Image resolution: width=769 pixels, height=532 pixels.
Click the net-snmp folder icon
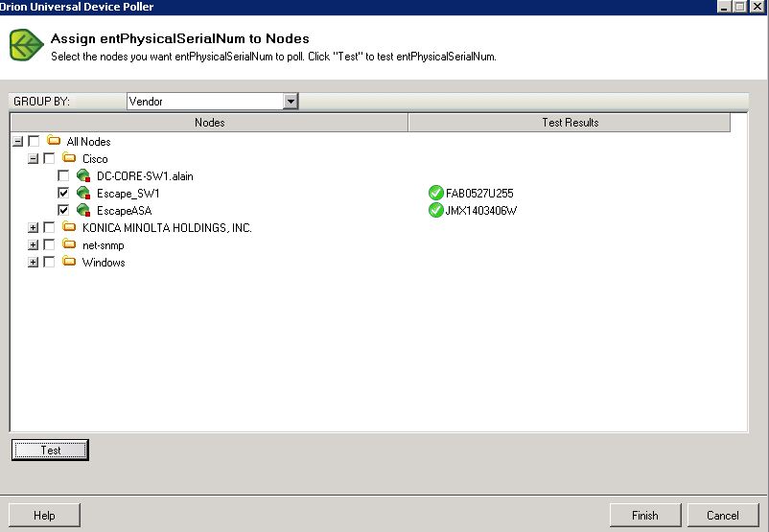(69, 244)
